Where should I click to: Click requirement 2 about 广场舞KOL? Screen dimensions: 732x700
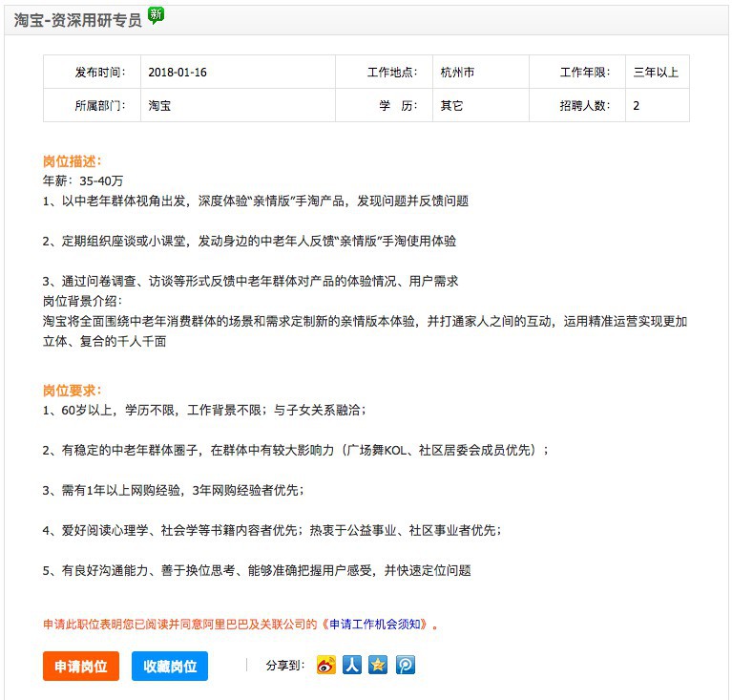[x=296, y=451]
